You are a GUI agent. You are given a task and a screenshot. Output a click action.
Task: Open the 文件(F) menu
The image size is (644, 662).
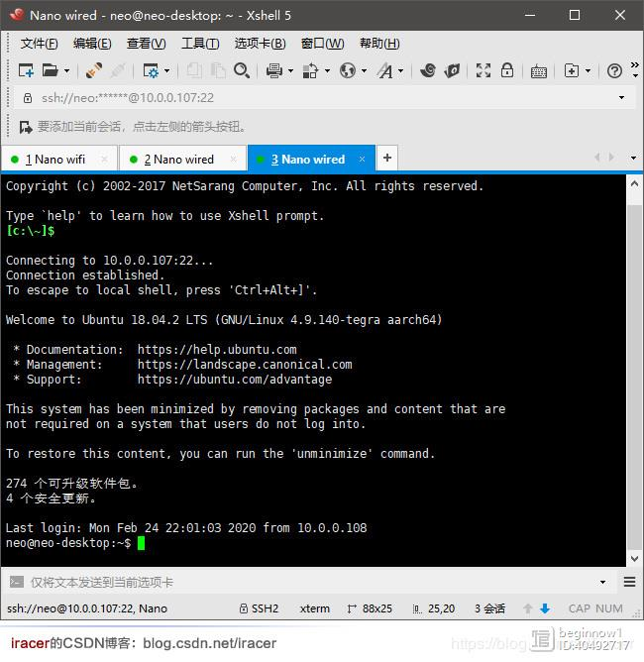(x=39, y=43)
